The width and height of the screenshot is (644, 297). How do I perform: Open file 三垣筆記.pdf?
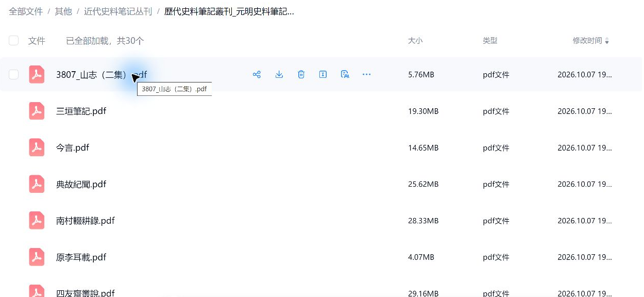click(81, 111)
